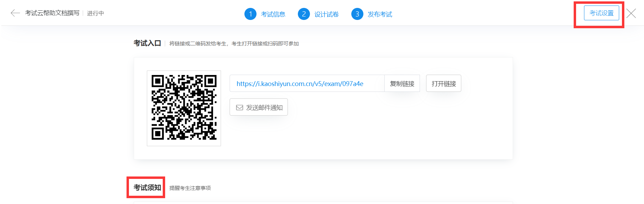This screenshot has height=204, width=644.
Task: Click the step 3 circle icon
Action: click(x=357, y=14)
